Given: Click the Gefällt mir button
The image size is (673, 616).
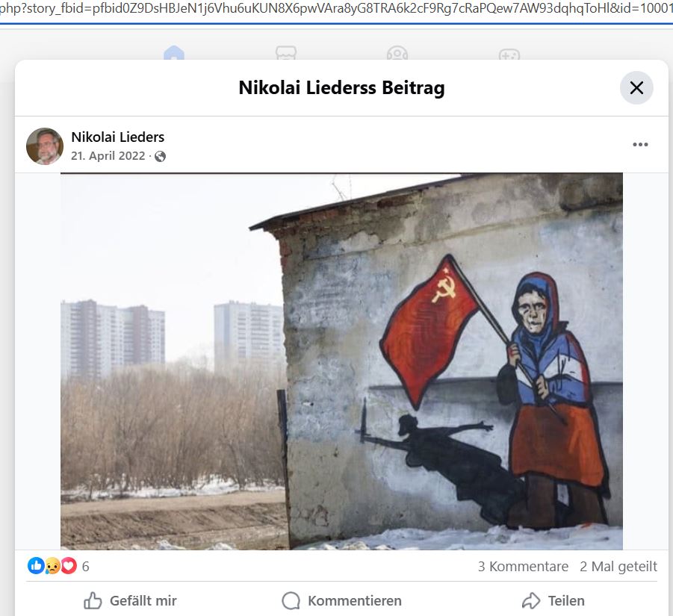Looking at the screenshot, I should [131, 600].
